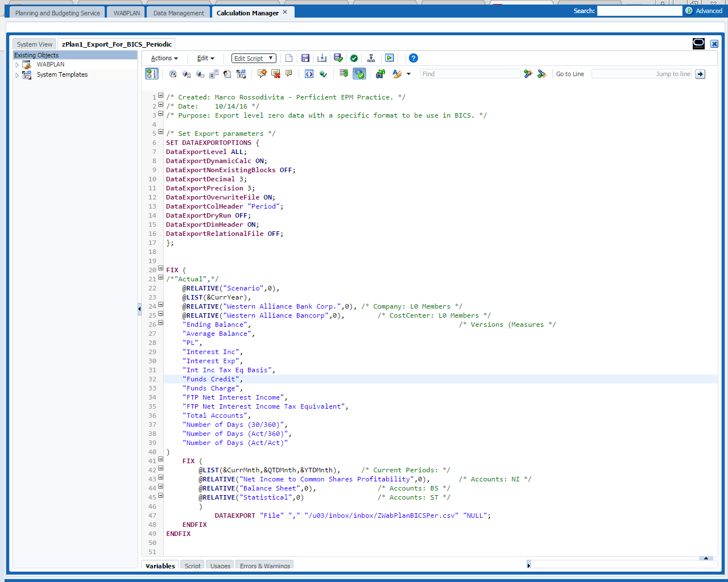Click inside the Find field
The height and width of the screenshot is (582, 728).
coord(470,74)
